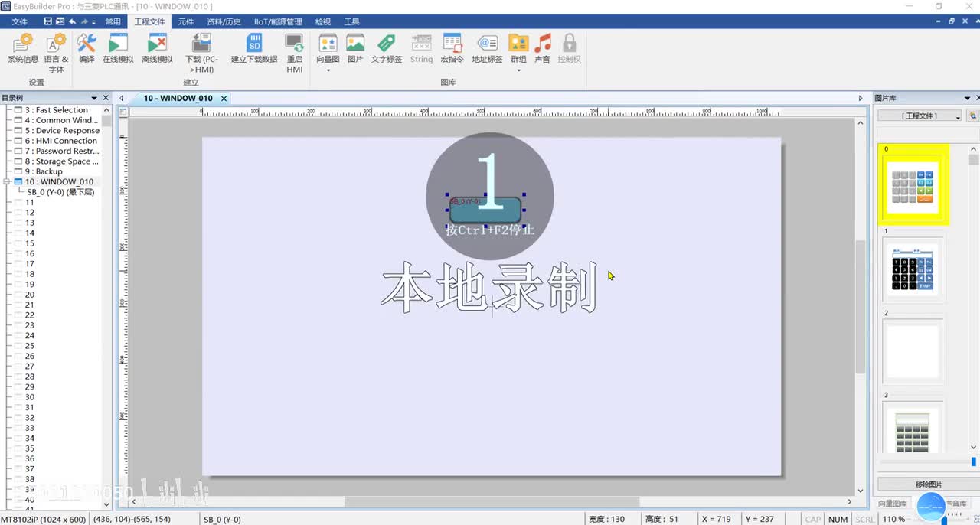Click the zoom slider in the status bar

[944, 520]
